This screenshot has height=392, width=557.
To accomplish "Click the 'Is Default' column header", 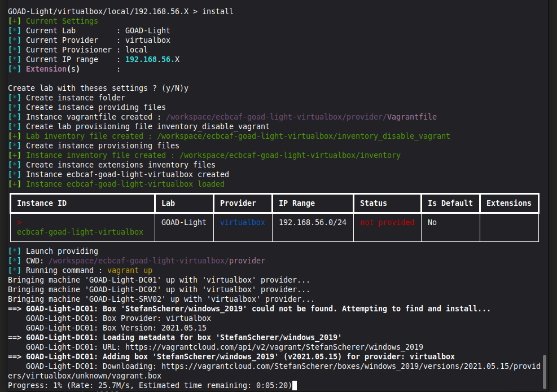I will (x=450, y=203).
